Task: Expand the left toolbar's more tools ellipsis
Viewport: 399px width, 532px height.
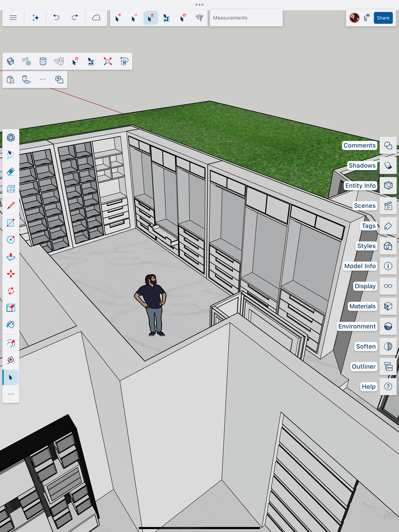Action: point(11,394)
